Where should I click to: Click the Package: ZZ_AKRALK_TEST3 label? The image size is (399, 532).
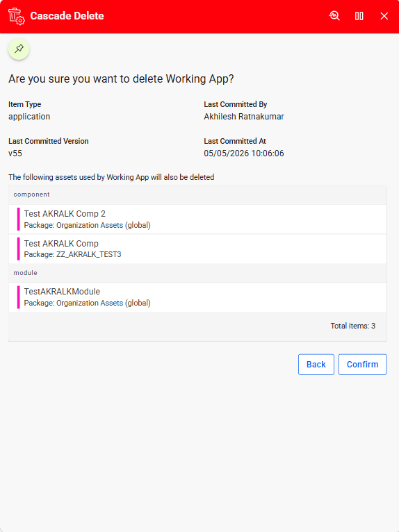(73, 254)
